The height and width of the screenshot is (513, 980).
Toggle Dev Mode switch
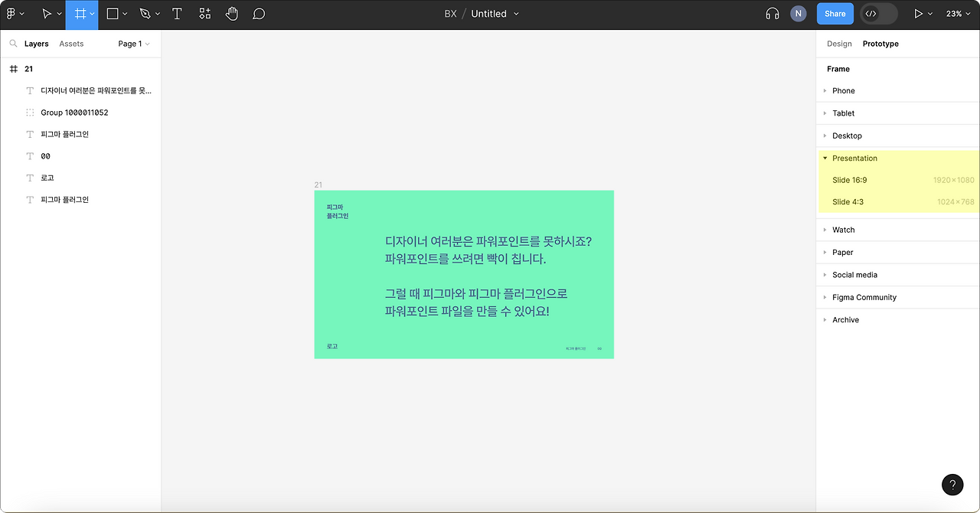(878, 14)
